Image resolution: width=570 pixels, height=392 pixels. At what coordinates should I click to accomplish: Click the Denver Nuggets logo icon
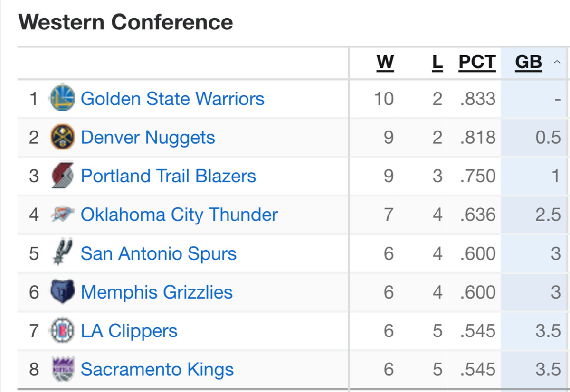[x=62, y=137]
